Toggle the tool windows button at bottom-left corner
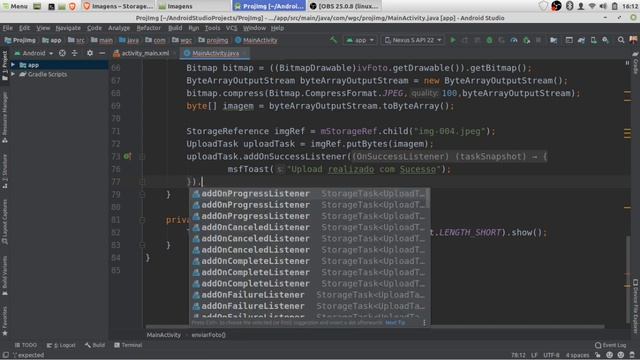 [x=5, y=355]
